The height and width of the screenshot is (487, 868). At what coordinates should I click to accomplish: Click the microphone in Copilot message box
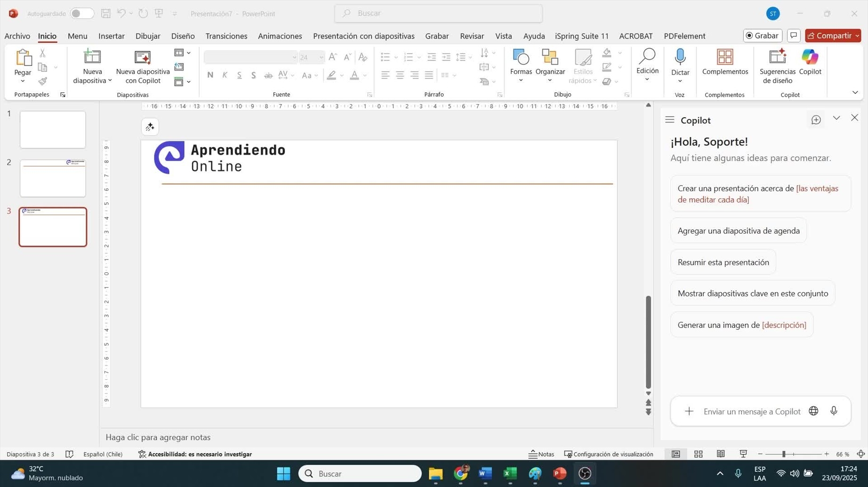coord(834,411)
